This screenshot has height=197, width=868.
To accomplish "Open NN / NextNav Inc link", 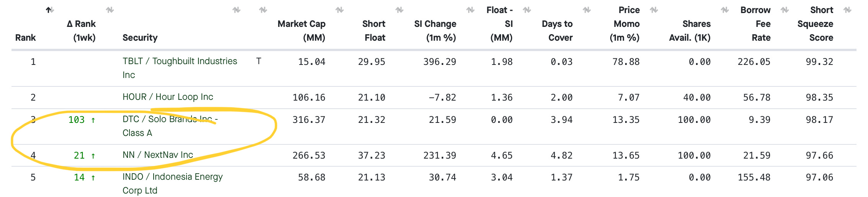I will click(x=158, y=155).
